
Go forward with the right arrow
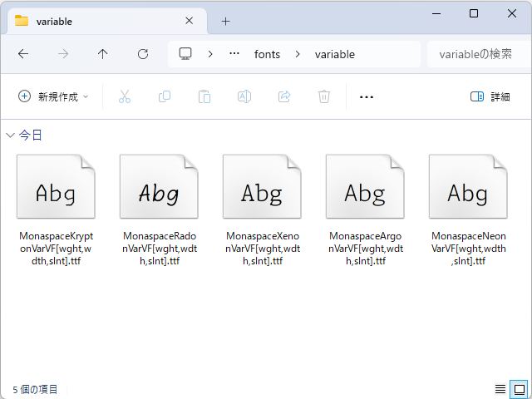pos(63,54)
